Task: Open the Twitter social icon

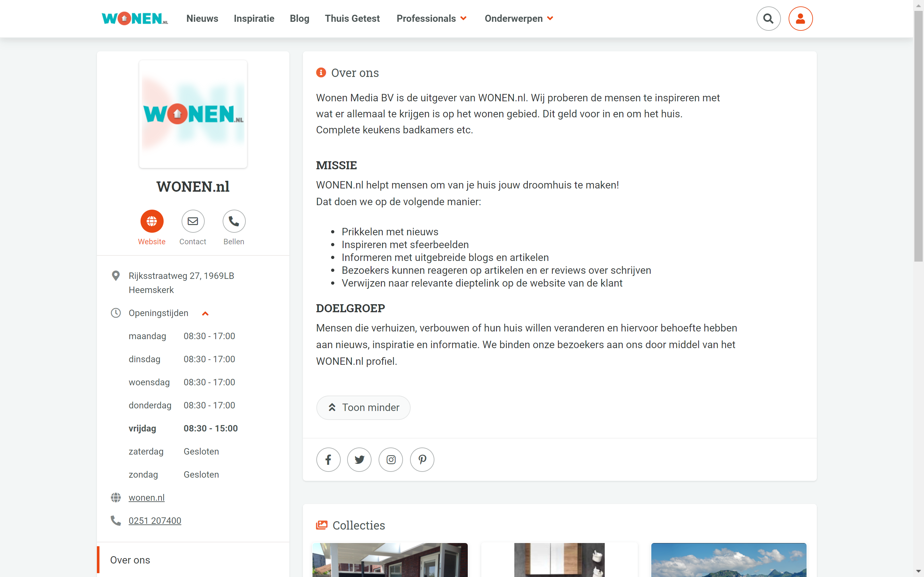Action: coord(359,459)
